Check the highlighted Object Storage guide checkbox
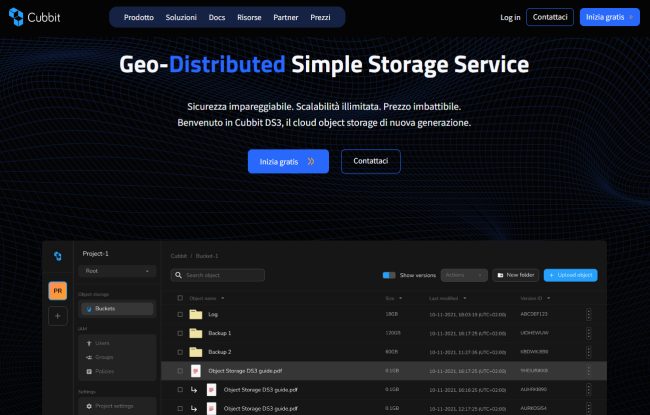 (180, 371)
